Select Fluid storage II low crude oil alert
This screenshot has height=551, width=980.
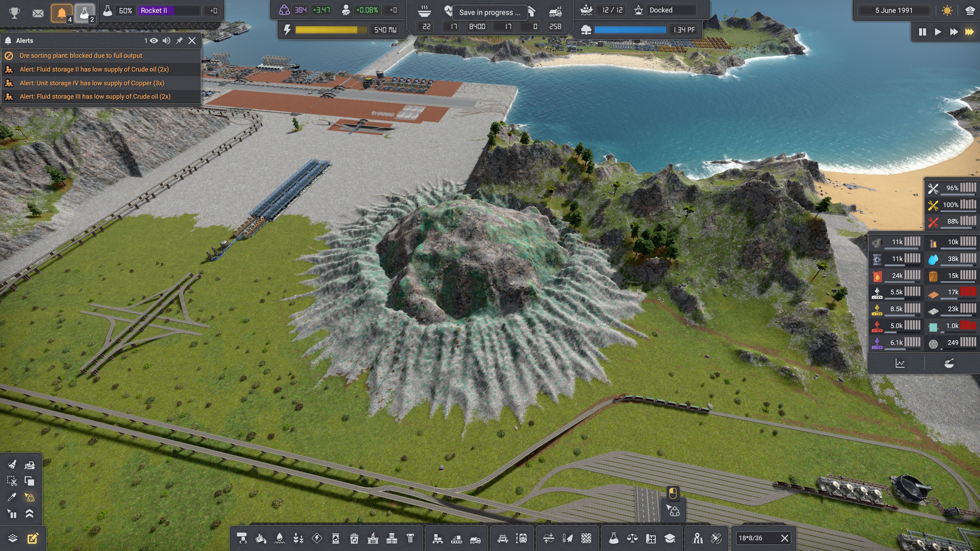(101, 69)
